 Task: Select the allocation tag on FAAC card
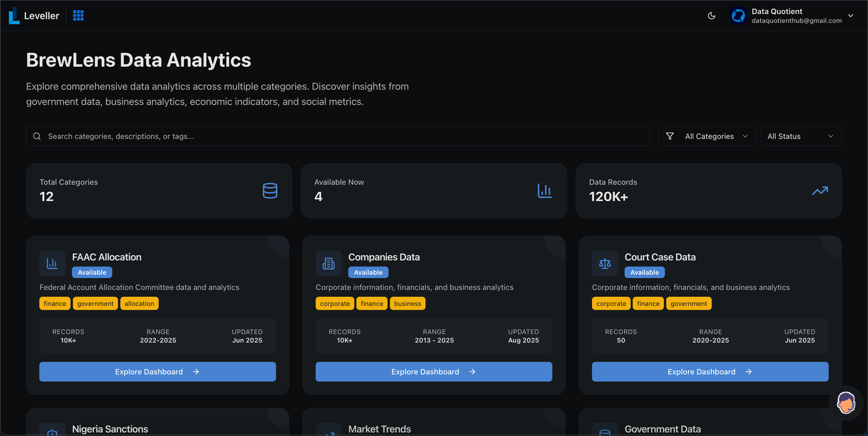click(139, 304)
